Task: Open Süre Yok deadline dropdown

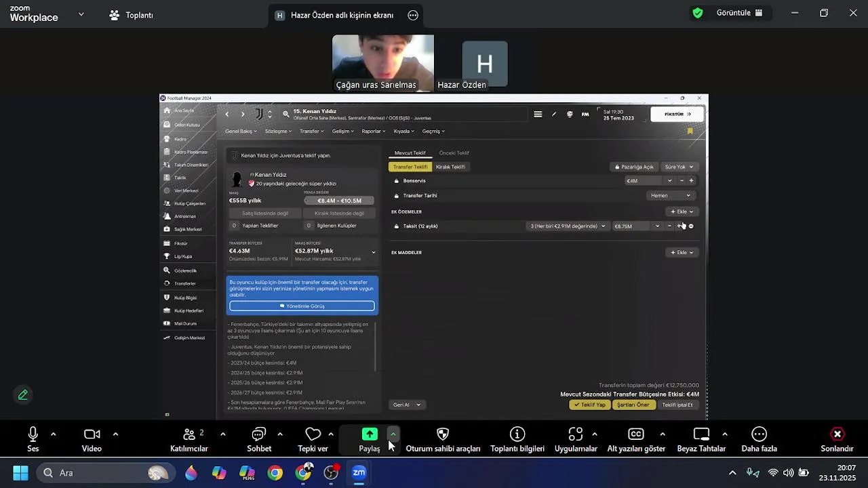Action: coord(679,167)
